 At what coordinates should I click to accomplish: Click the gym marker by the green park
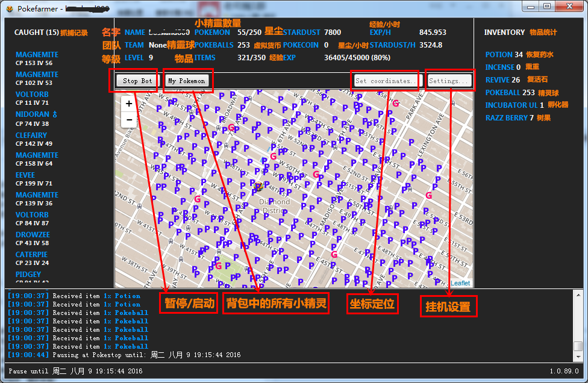click(218, 266)
